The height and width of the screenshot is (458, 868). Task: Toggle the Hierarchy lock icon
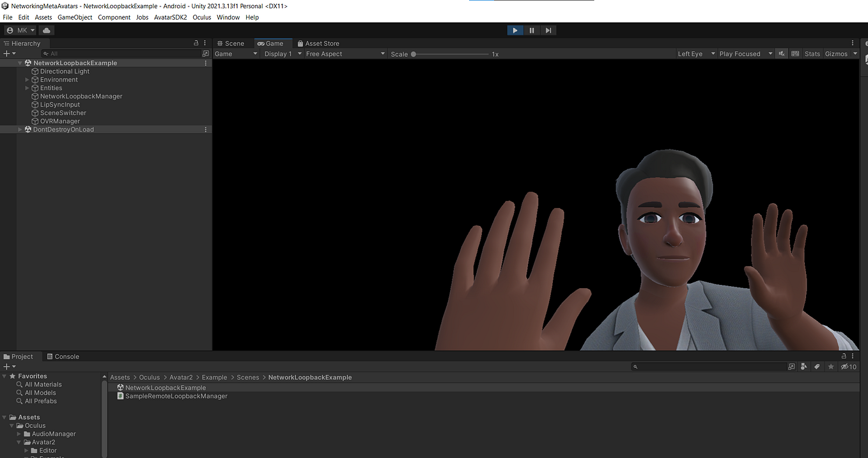(196, 43)
